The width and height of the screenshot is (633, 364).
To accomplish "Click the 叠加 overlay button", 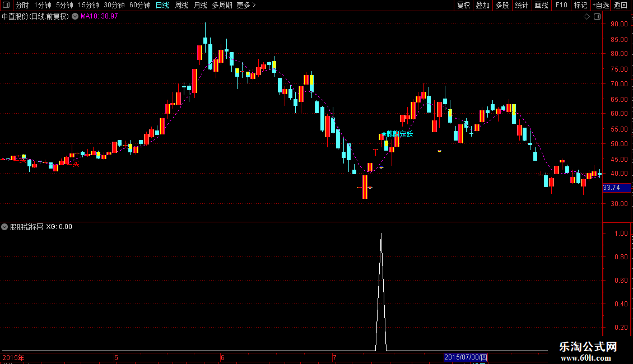I will [482, 5].
